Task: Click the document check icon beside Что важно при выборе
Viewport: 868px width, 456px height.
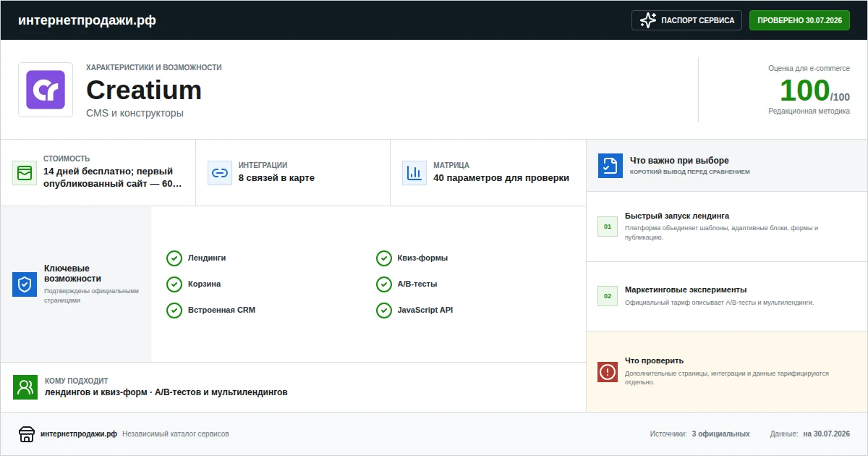Action: tap(610, 166)
